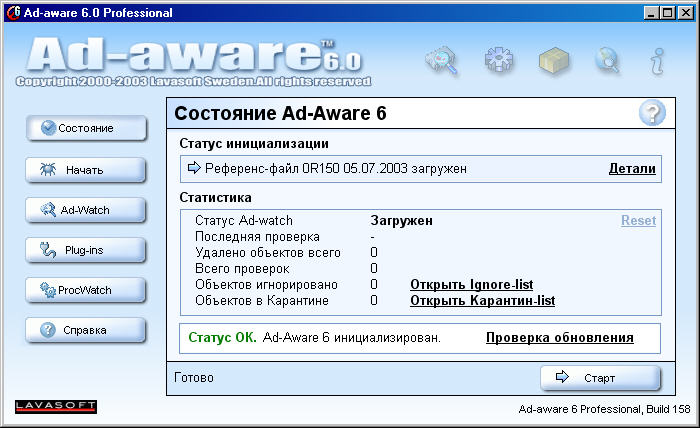Click the Начать scan button
700x428 pixels.
click(86, 170)
